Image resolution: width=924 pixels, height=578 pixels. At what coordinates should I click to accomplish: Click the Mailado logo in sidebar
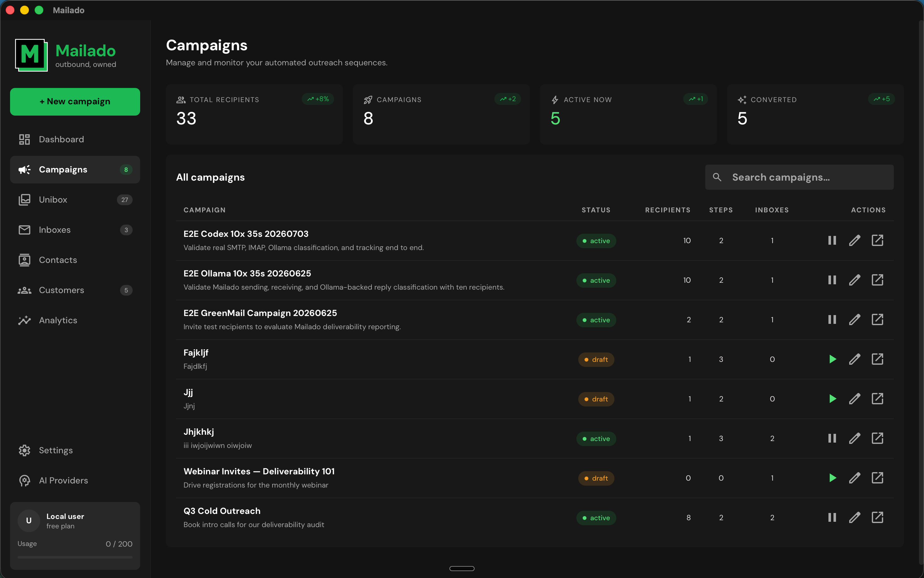[31, 55]
